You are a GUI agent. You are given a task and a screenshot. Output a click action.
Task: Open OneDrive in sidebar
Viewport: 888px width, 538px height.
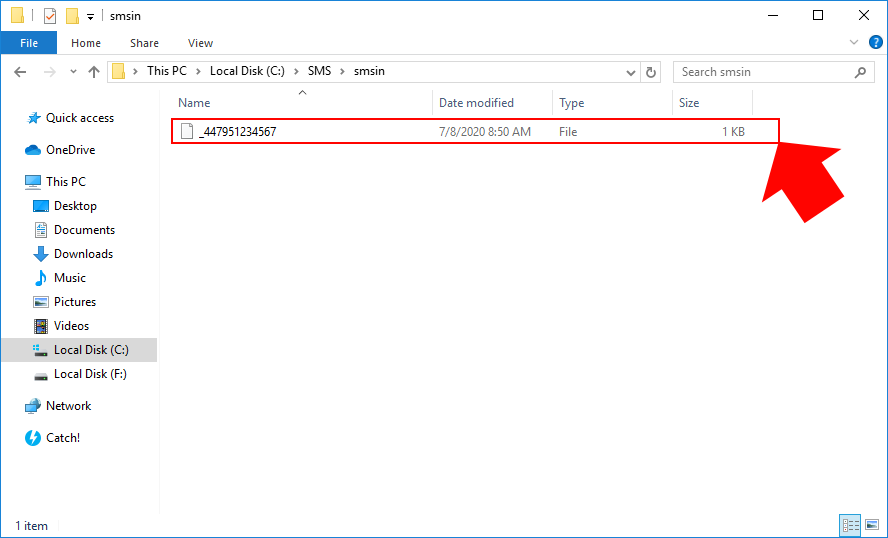(71, 150)
